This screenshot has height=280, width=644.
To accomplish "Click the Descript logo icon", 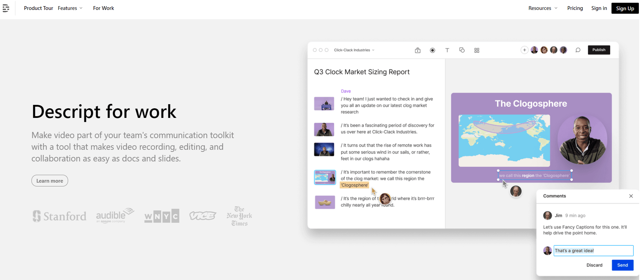I will click(6, 8).
